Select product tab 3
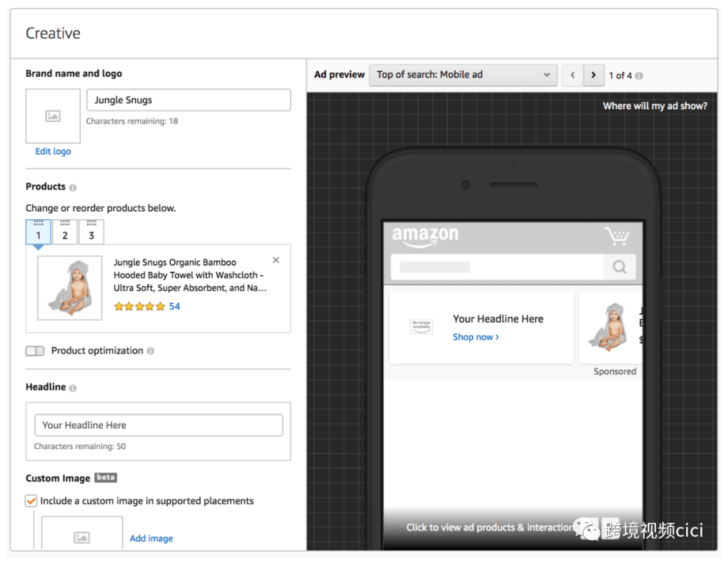 point(92,233)
